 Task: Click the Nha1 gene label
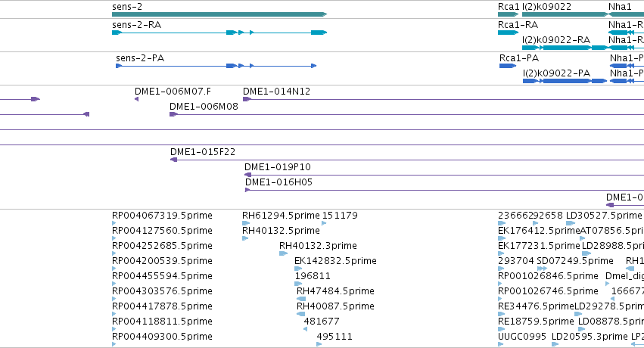620,7
